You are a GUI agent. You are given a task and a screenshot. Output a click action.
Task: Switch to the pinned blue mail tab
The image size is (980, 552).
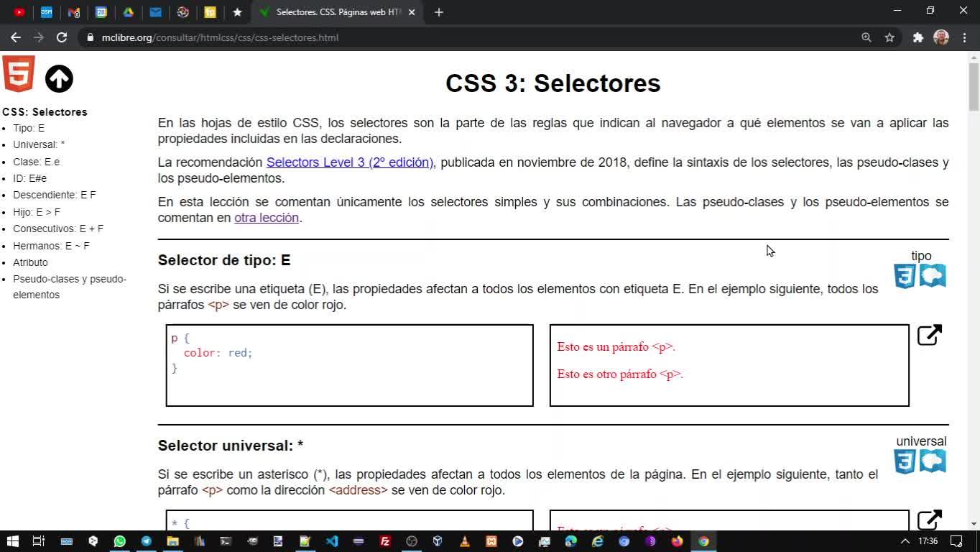[x=156, y=12]
